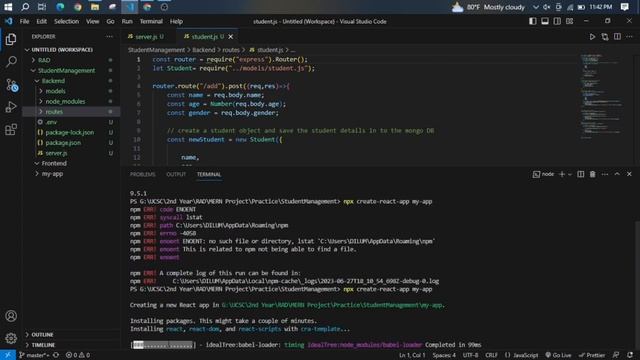Change indentation via Spaces: 4
The height and width of the screenshot is (360, 640).
tap(444, 355)
